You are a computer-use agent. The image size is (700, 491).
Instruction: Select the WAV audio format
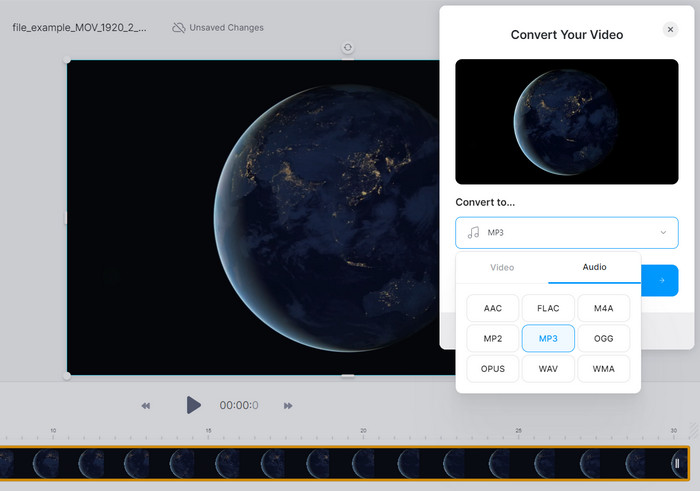coord(548,369)
